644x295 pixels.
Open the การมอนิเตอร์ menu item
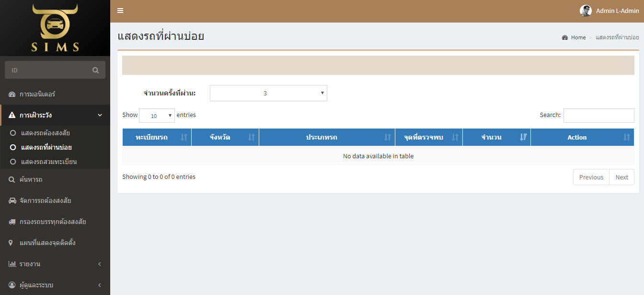[x=55, y=94]
